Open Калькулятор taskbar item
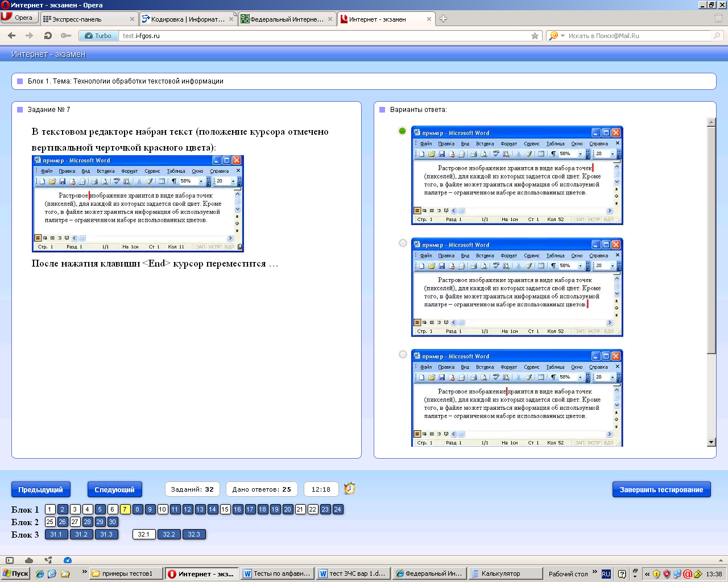This screenshot has height=582, width=728. 506,573
